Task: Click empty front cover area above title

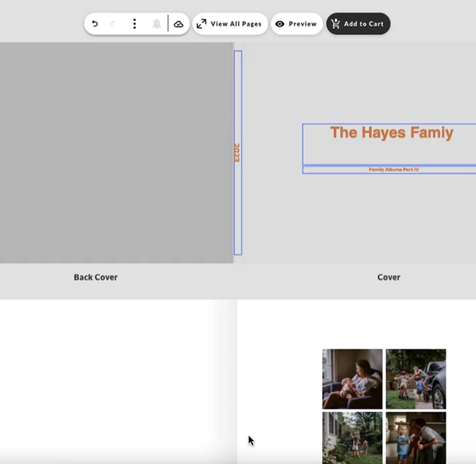Action: click(359, 83)
